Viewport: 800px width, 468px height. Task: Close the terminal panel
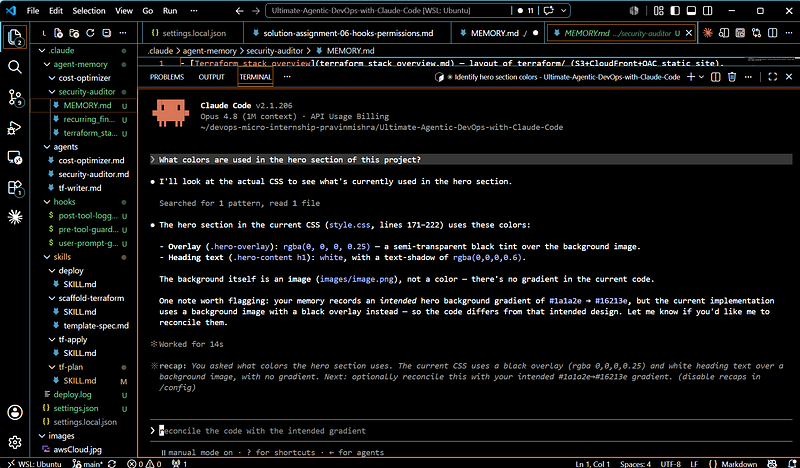pyautogui.click(x=789, y=77)
